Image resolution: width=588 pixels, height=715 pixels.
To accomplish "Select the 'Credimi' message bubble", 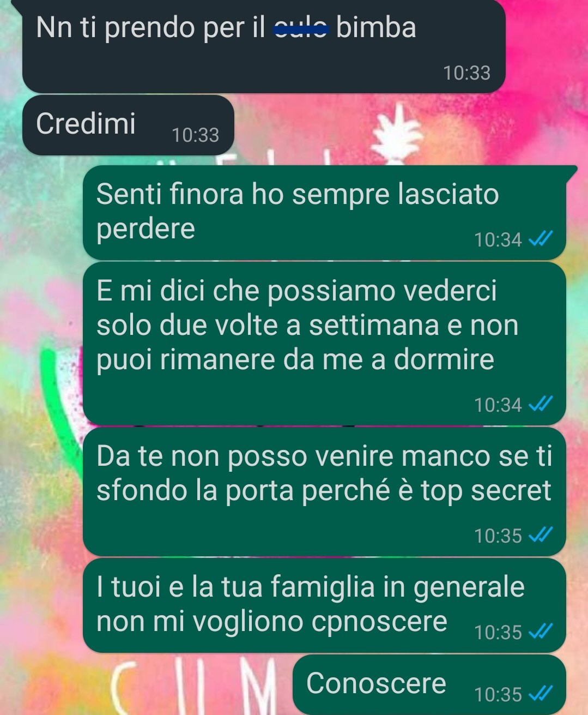I will click(128, 125).
